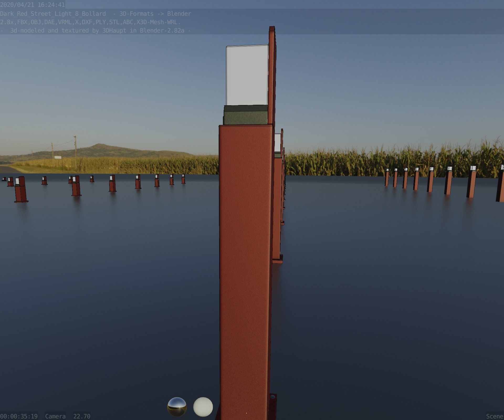Click the Scene label in the corner

click(495, 416)
